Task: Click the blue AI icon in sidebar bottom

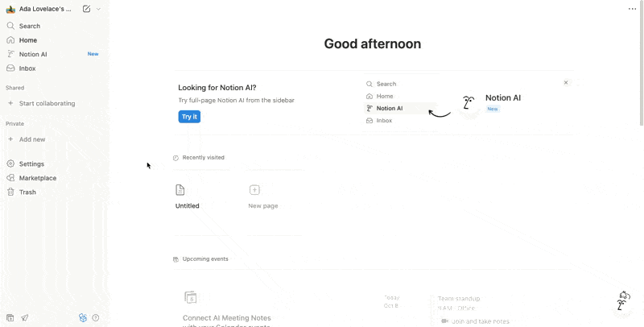Action: [x=83, y=318]
